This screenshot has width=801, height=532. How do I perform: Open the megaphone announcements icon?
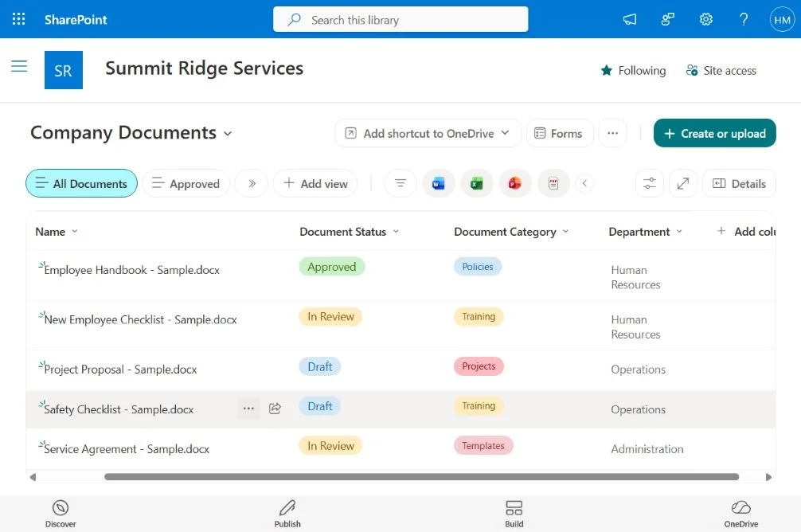(629, 19)
